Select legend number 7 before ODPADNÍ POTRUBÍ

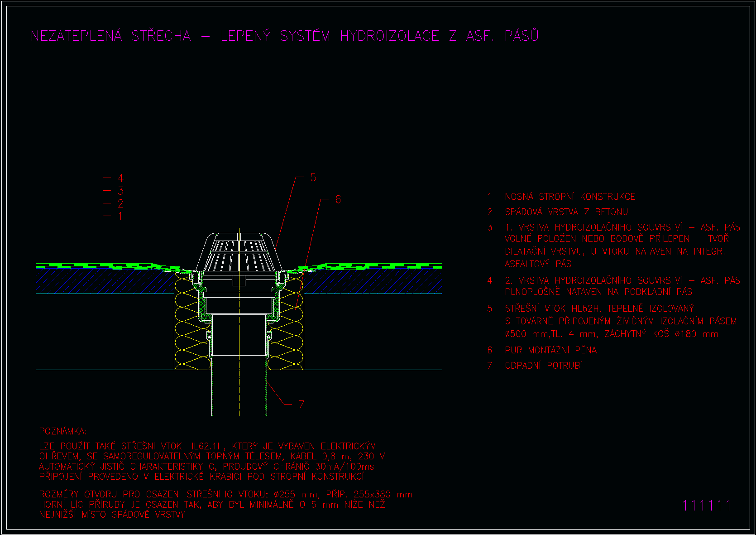click(489, 365)
